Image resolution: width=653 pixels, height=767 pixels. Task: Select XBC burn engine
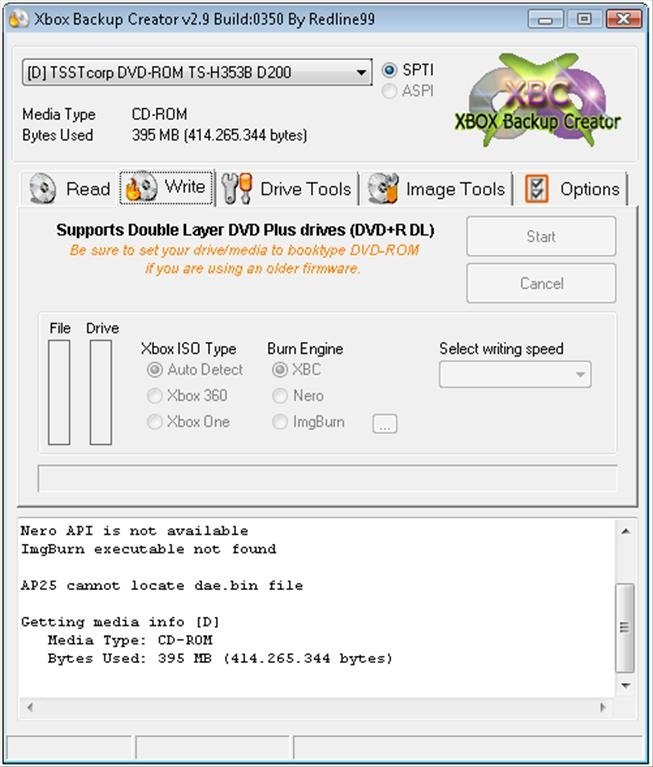click(280, 370)
